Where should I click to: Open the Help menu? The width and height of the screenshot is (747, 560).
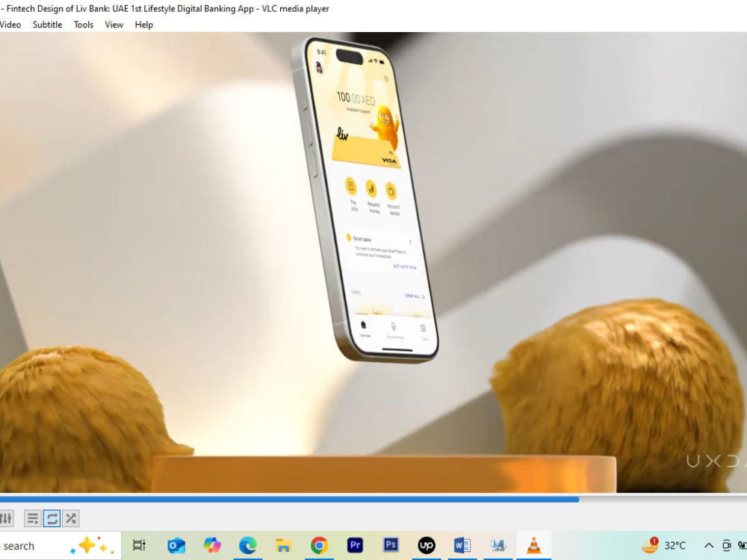(x=144, y=25)
